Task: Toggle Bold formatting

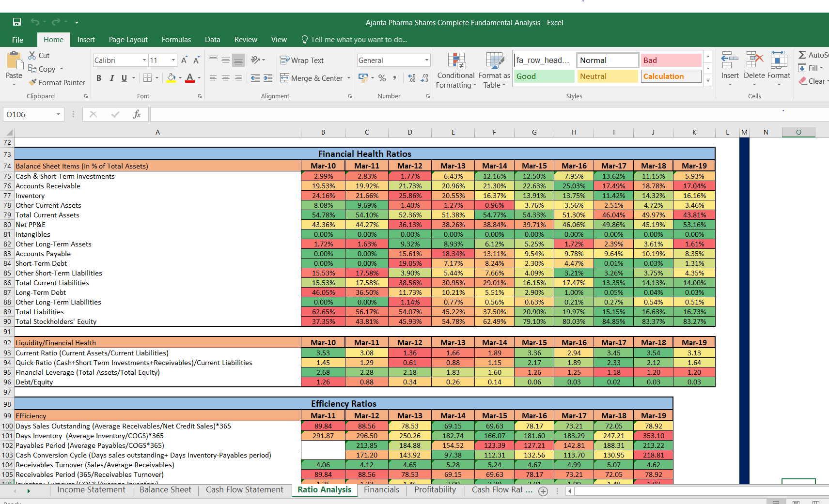Action: [99, 78]
